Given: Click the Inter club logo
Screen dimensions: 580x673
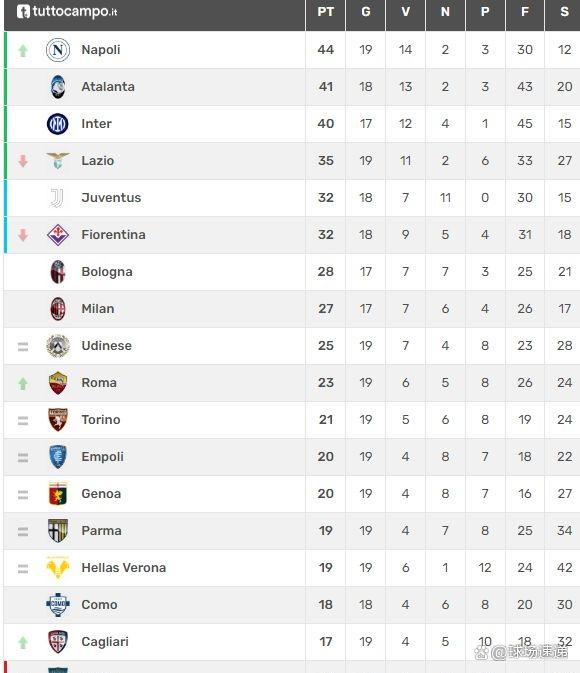Looking at the screenshot, I should pyautogui.click(x=58, y=124).
